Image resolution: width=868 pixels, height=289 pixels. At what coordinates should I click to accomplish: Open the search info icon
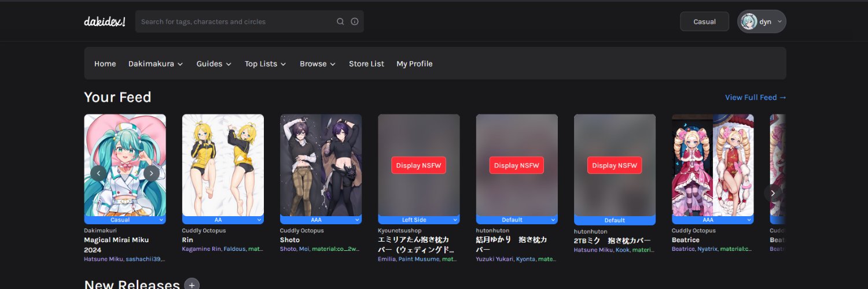[x=355, y=21]
